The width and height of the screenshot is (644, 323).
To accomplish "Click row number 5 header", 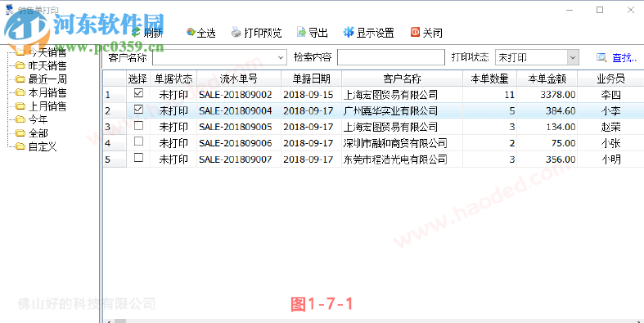I will [115, 159].
